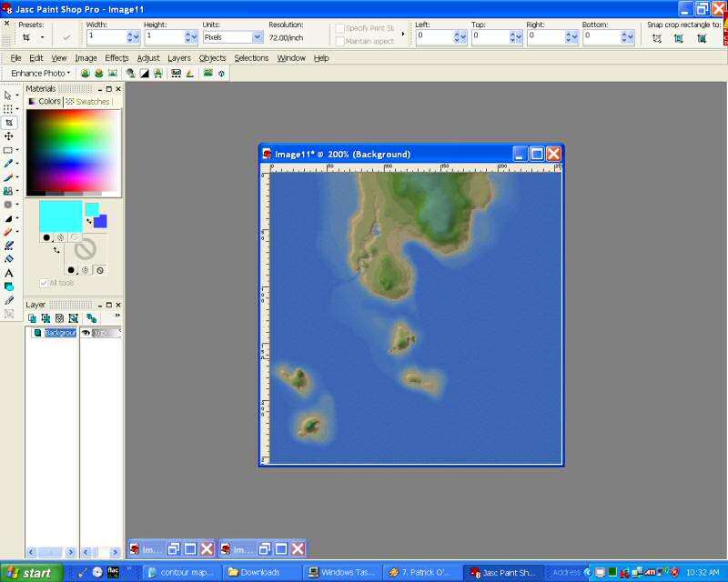The height and width of the screenshot is (582, 728).
Task: Select the Preset Shape tool
Action: pos(9,286)
